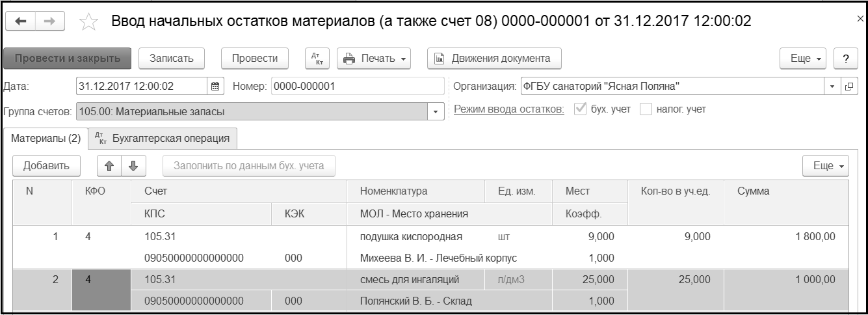Open the calendar date picker

(216, 87)
